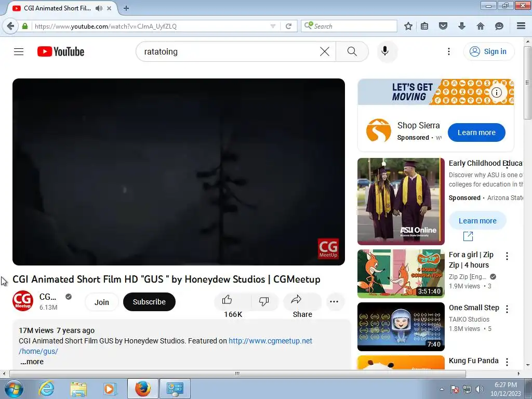Screen dimensions: 532x399
Task: Open the Zip Zip 4 hours video thumbnail
Action: (x=401, y=274)
